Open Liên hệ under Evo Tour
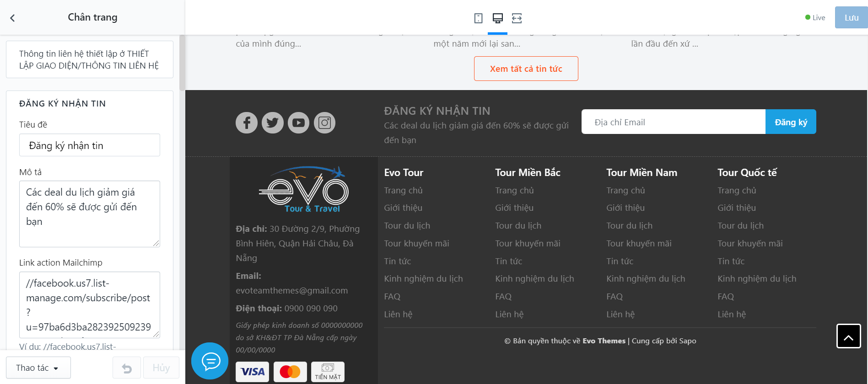868x384 pixels. [398, 315]
